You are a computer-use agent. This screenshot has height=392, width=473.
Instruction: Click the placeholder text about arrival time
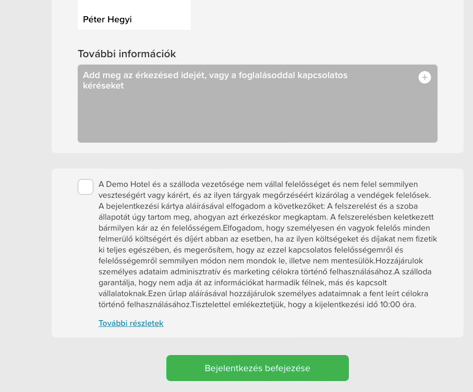pos(215,80)
